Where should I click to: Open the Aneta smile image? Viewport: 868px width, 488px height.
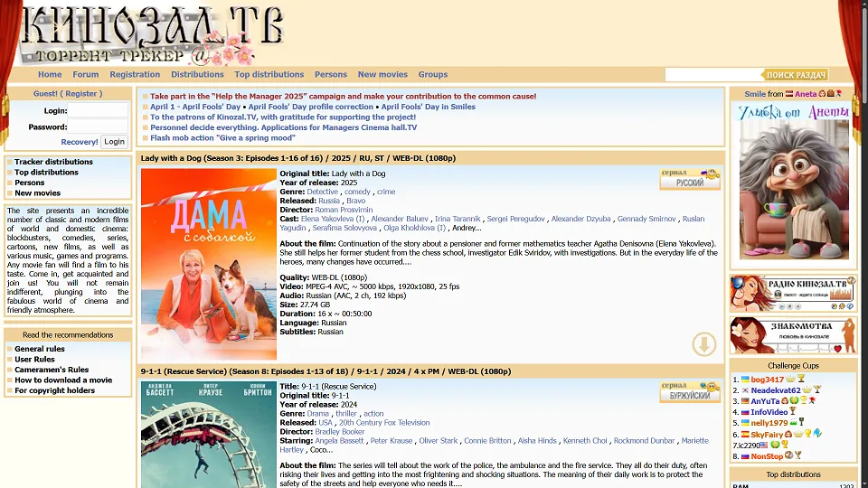[x=793, y=182]
